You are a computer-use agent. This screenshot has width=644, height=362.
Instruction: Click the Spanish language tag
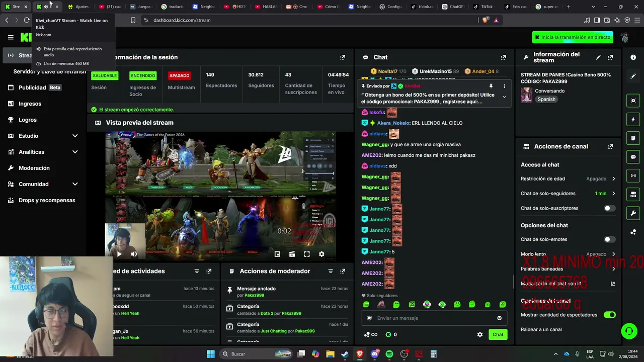[x=546, y=99]
